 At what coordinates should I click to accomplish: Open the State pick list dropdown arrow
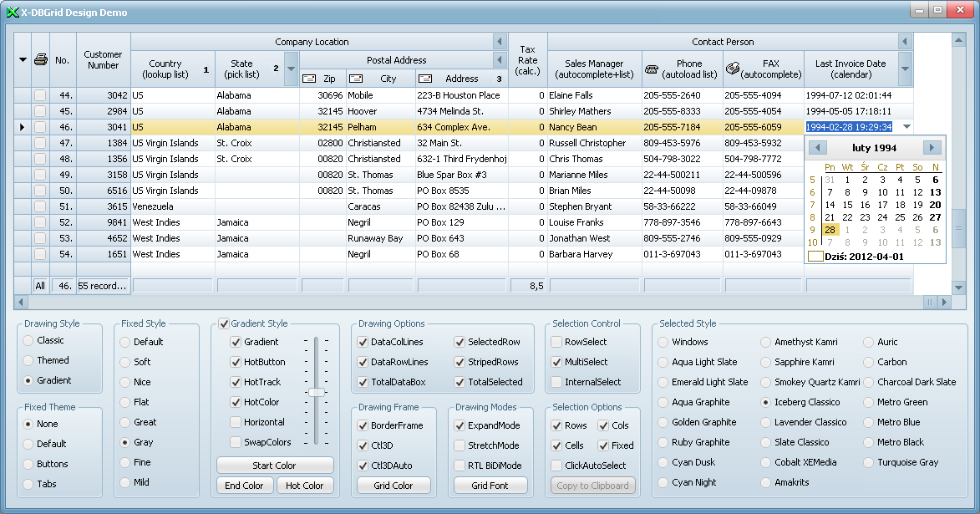(x=291, y=69)
